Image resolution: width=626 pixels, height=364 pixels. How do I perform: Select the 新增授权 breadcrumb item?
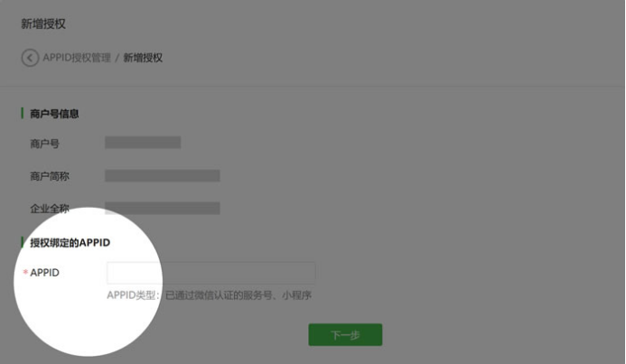tap(143, 58)
